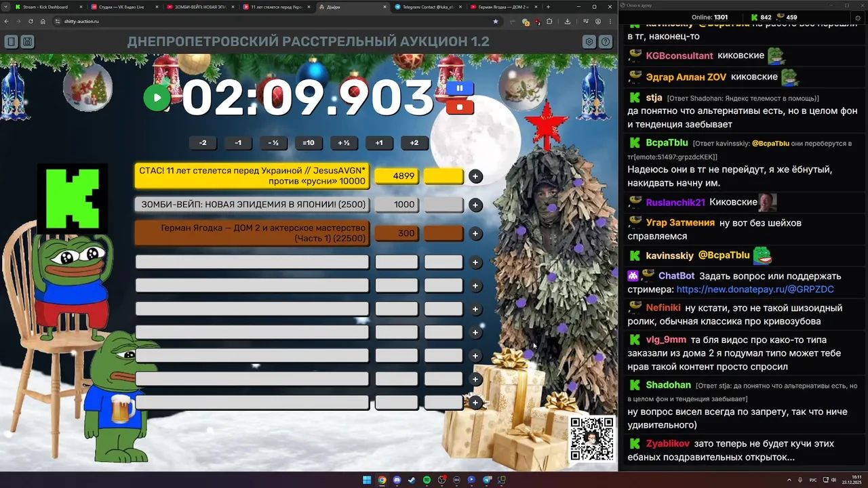Open the Windows Start menu
Viewport: 868px width, 488px height.
[x=367, y=480]
